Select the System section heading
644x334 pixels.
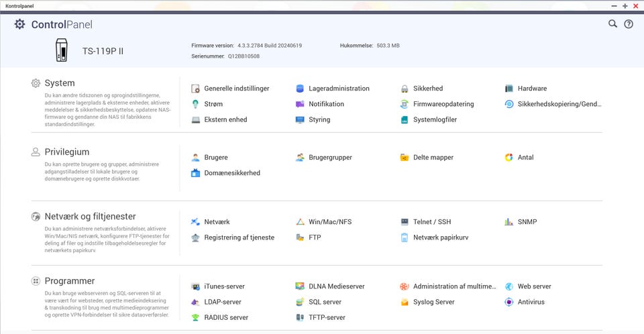coord(60,83)
